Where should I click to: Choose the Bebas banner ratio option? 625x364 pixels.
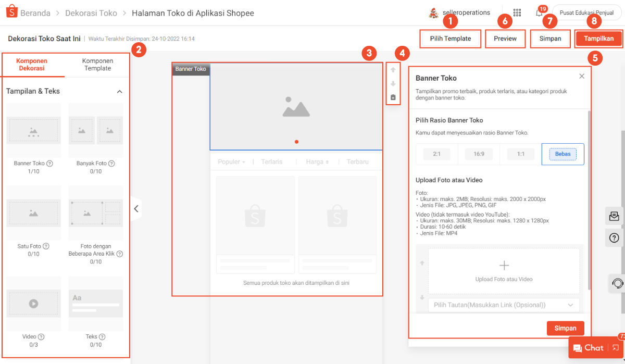tap(562, 154)
